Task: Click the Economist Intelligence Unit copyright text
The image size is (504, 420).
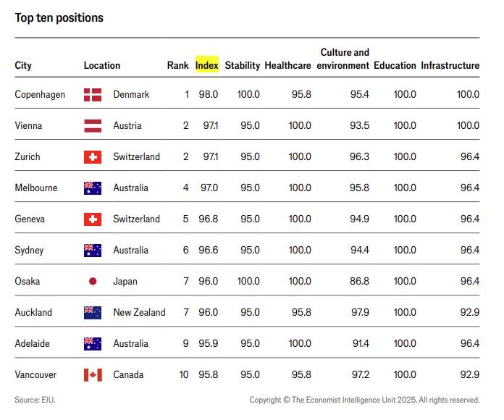Action: pos(364,400)
